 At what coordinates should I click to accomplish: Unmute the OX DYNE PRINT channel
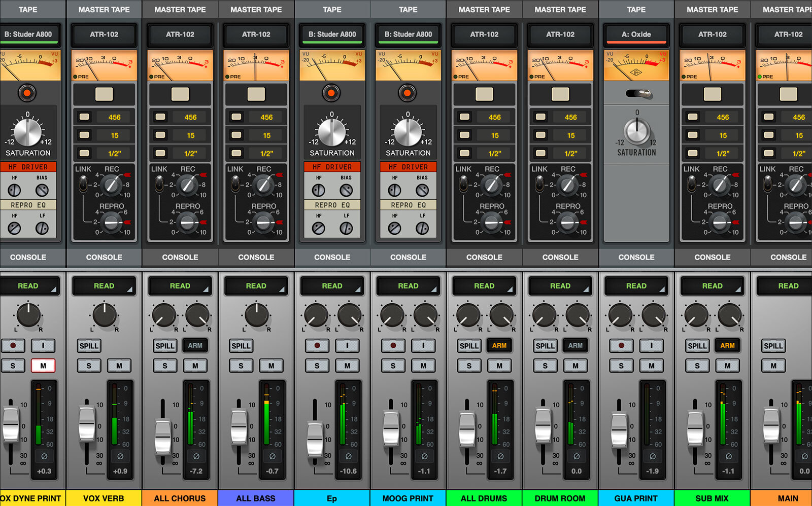pyautogui.click(x=43, y=366)
